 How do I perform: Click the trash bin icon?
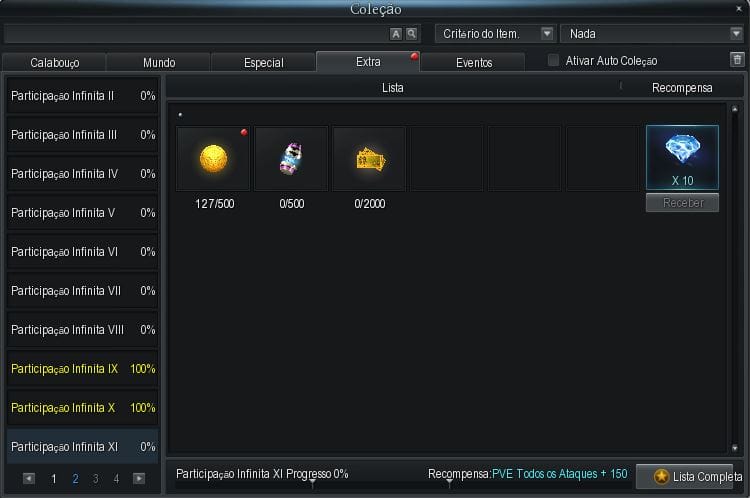pyautogui.click(x=737, y=60)
